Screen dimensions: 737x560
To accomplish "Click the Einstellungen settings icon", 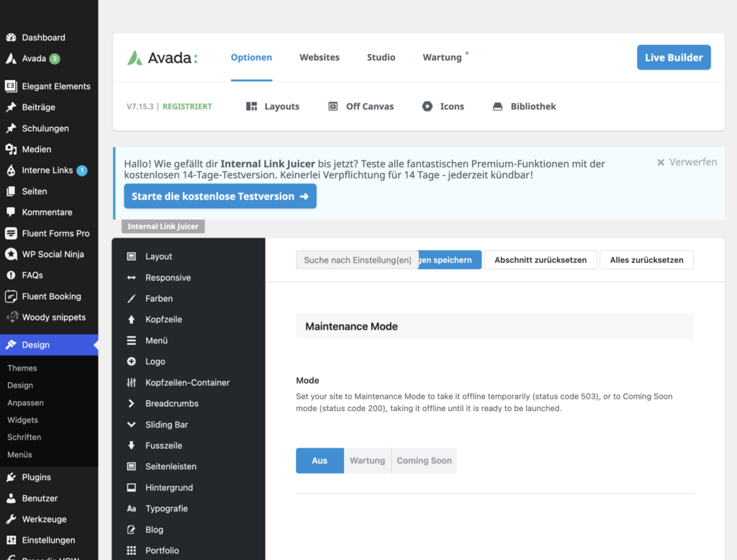I will click(12, 541).
